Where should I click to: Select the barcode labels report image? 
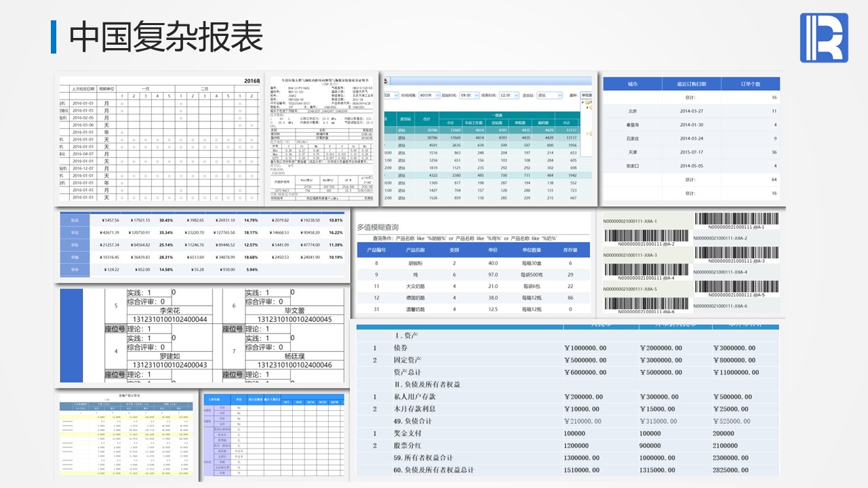(690, 262)
